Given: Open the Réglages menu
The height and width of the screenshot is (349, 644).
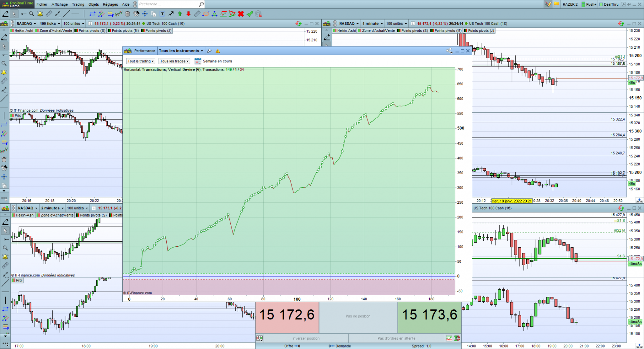Looking at the screenshot, I should tap(110, 4).
